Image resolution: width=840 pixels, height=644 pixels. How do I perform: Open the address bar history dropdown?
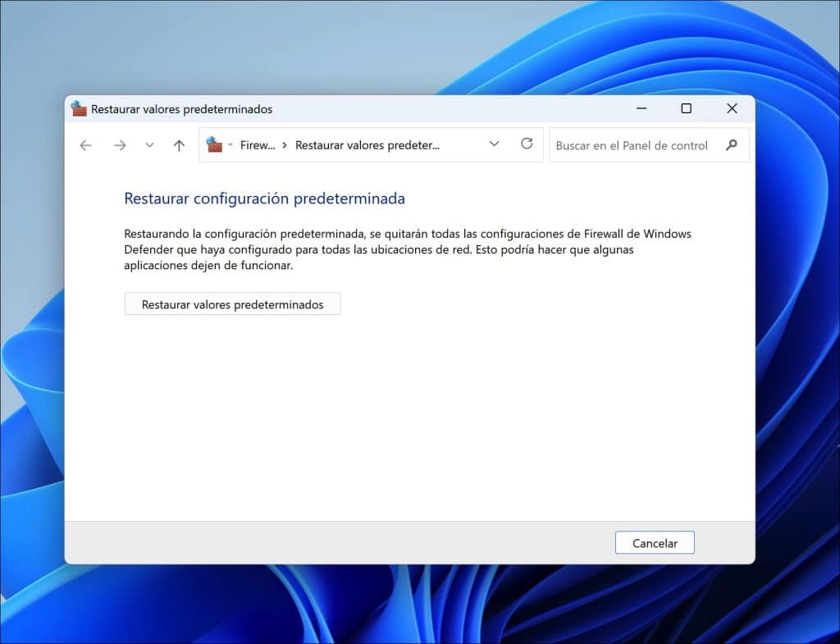(x=494, y=144)
